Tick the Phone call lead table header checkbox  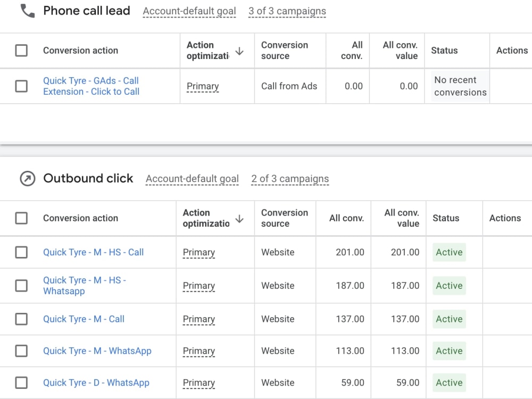tap(21, 51)
